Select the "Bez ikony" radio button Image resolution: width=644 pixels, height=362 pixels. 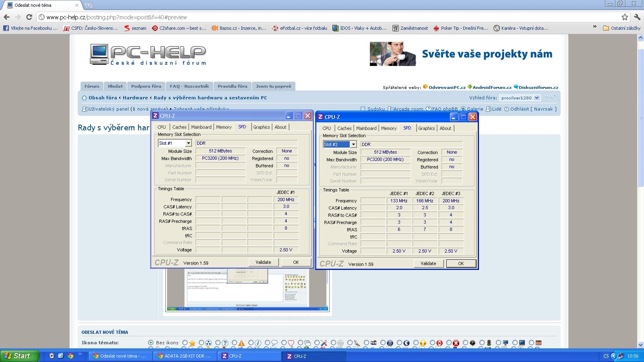point(151,343)
